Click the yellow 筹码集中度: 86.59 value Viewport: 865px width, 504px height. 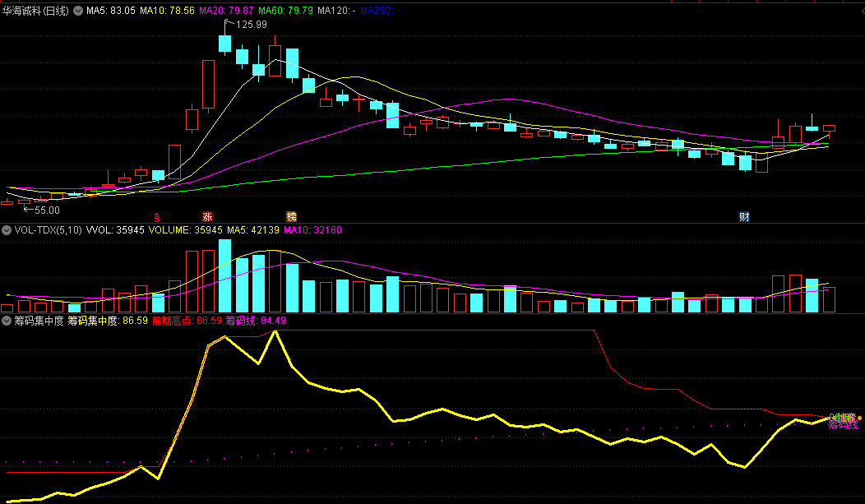click(x=108, y=321)
